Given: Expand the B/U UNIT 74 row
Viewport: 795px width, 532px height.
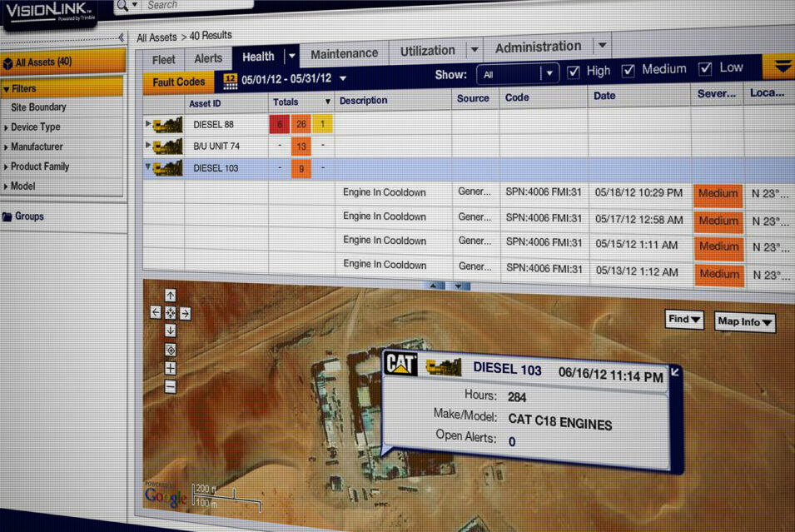Looking at the screenshot, I should coord(148,145).
